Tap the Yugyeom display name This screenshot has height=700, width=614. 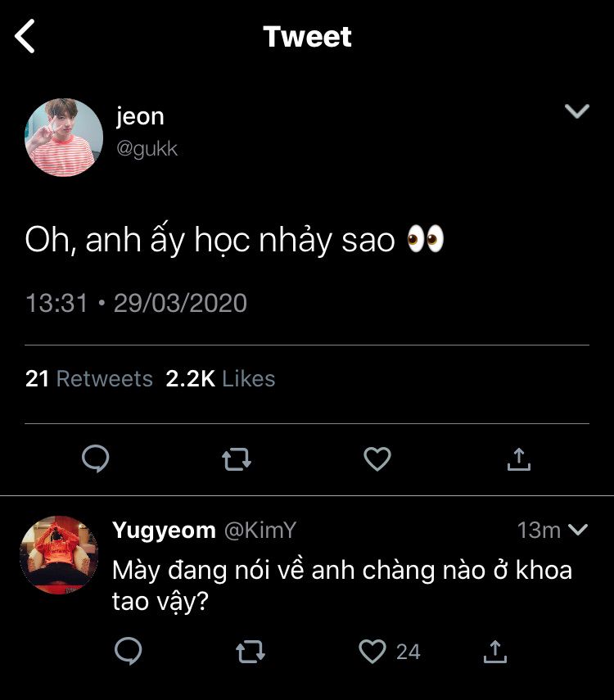164,531
